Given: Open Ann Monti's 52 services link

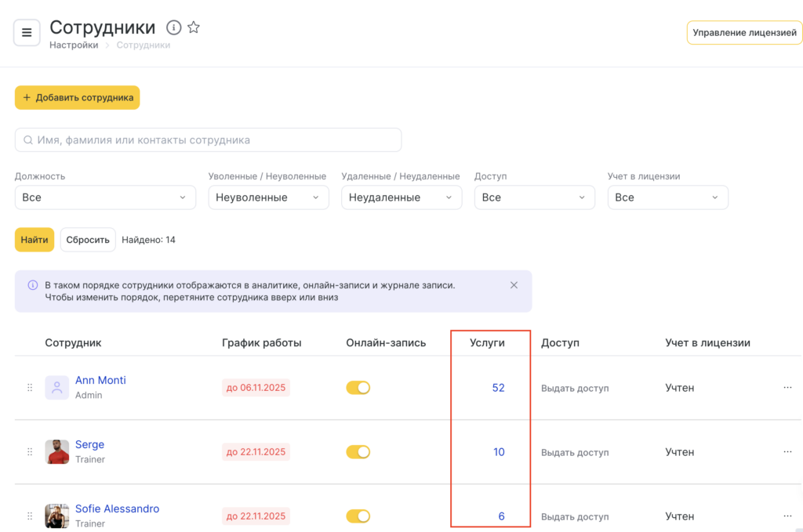Looking at the screenshot, I should [498, 388].
